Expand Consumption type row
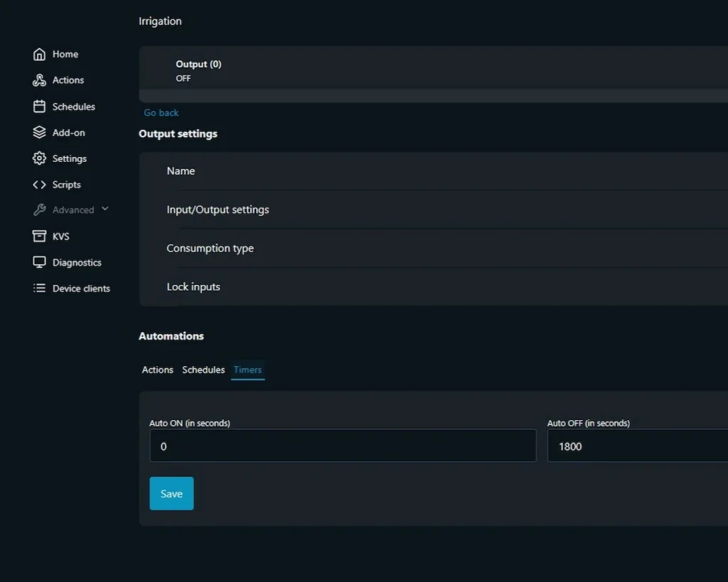This screenshot has height=582, width=728. pyautogui.click(x=434, y=248)
